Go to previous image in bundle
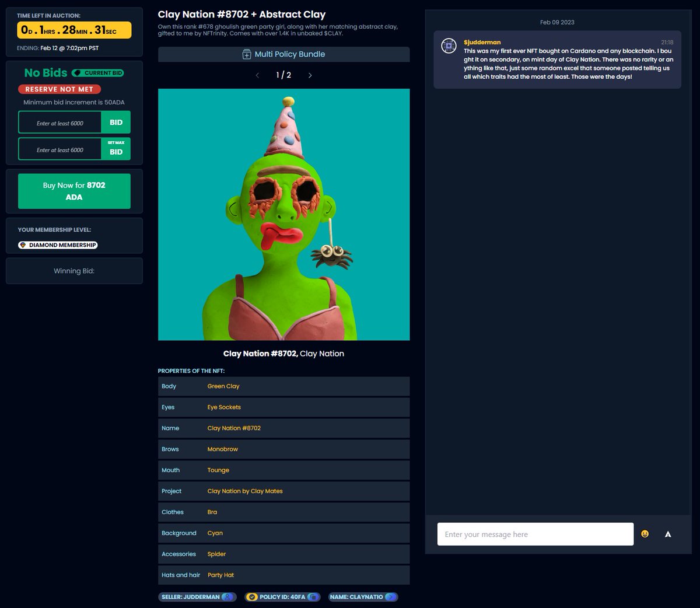 [x=257, y=75]
